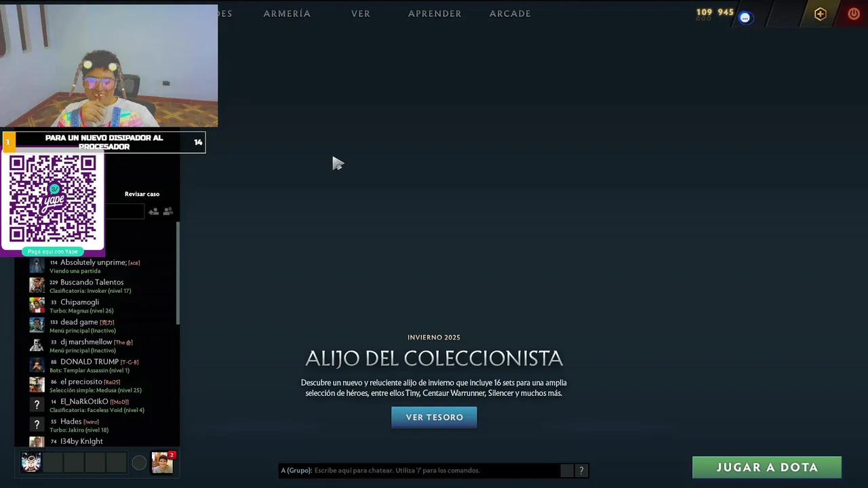868x488 pixels.
Task: Click the streamer webcam overlay
Action: click(109, 66)
